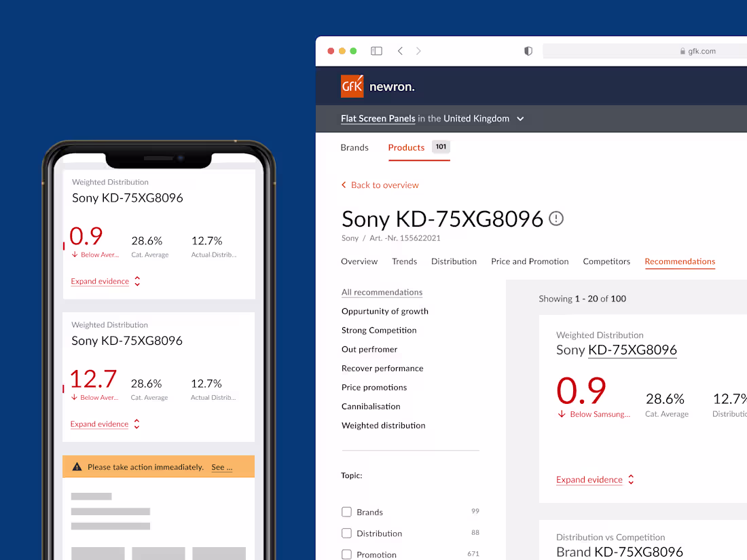The height and width of the screenshot is (560, 747).
Task: Click the gfk.com address bar
Action: point(644,51)
